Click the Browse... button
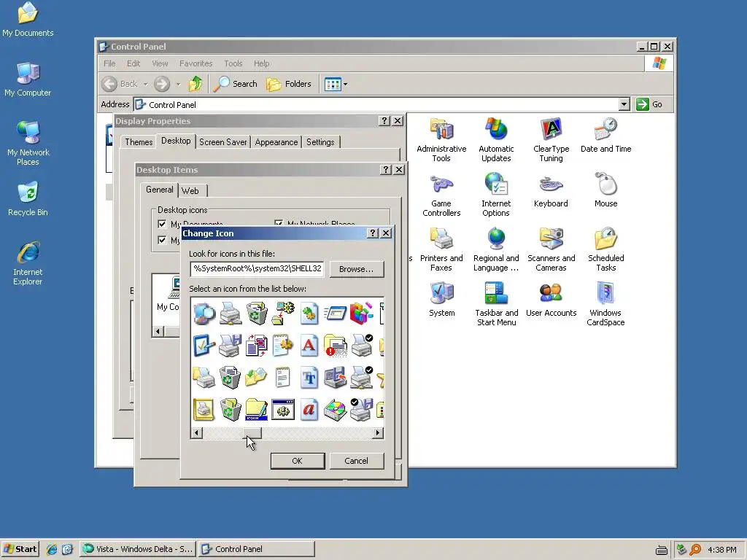 [x=356, y=269]
